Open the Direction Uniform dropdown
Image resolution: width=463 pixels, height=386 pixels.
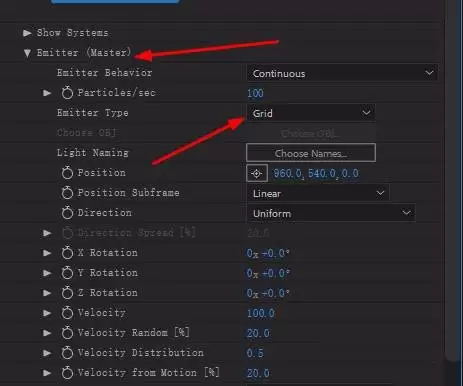[331, 213]
